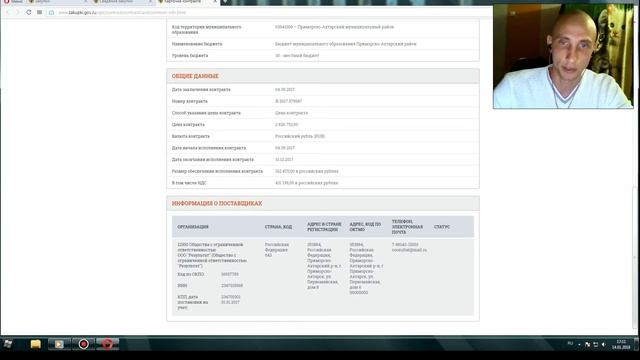Show hidden tray icons arrow

pos(579,344)
